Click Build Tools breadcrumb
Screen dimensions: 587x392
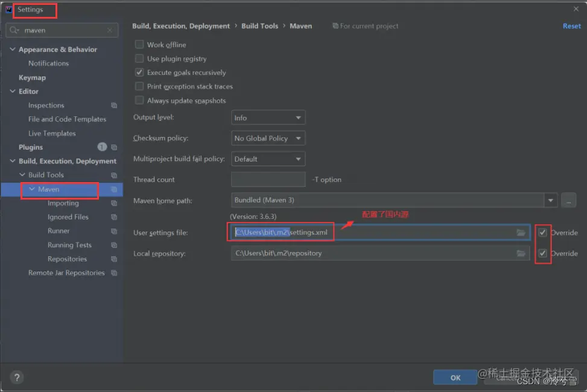[x=260, y=26]
